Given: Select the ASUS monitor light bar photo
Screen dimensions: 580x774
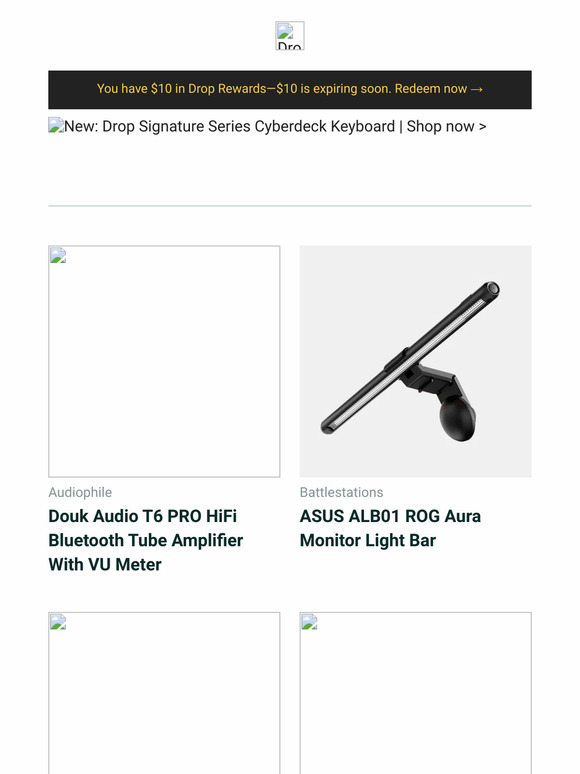Looking at the screenshot, I should (415, 361).
